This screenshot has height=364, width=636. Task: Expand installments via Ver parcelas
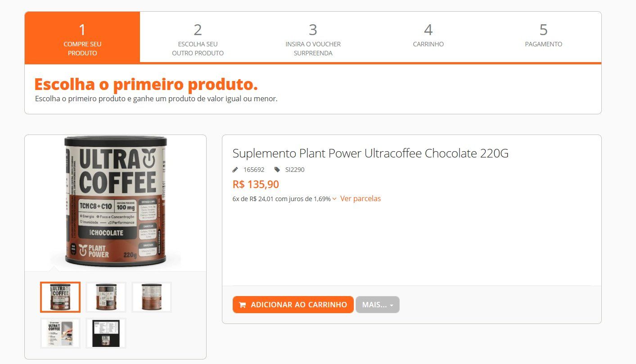pyautogui.click(x=360, y=198)
